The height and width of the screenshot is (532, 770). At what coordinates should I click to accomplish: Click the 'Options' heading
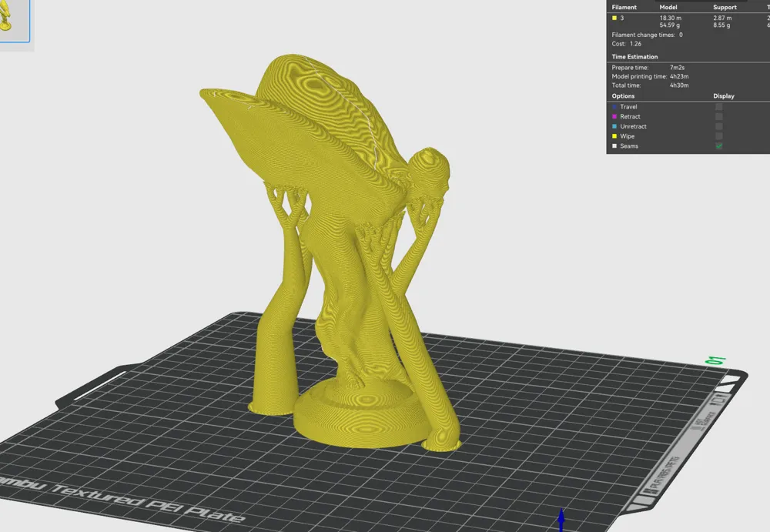click(623, 96)
